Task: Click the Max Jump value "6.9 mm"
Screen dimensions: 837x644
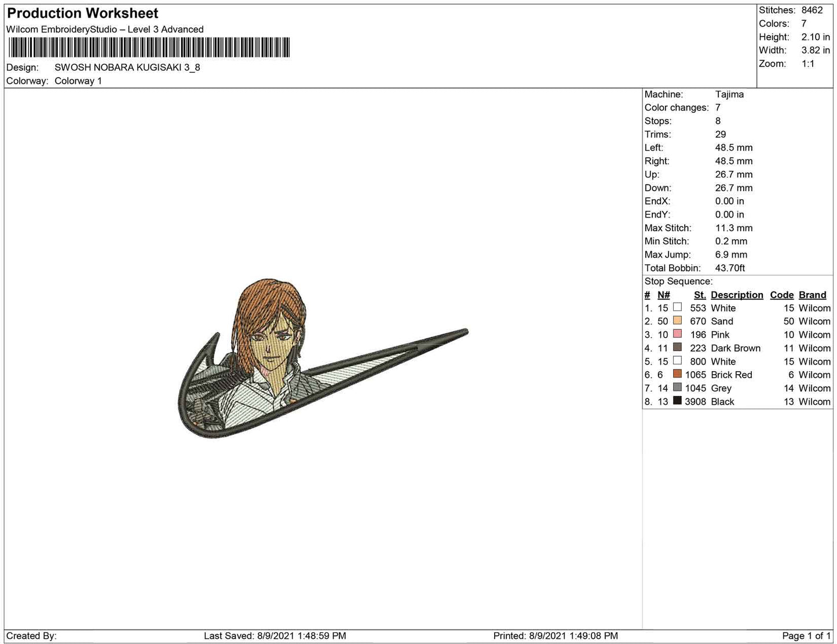Action: point(731,254)
